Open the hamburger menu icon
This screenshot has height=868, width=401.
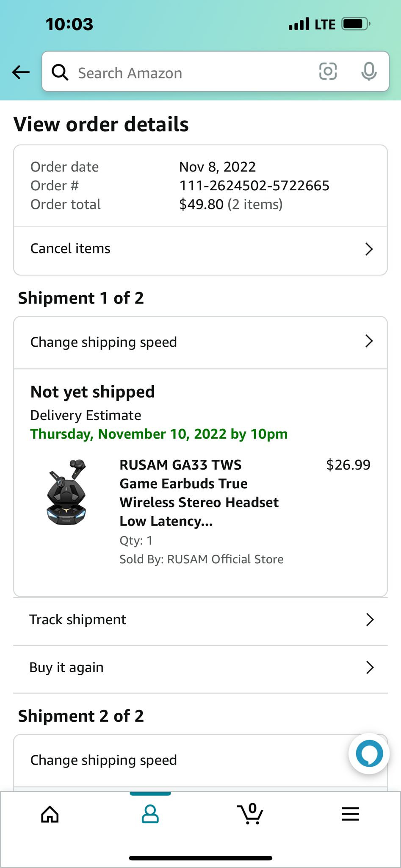click(350, 814)
